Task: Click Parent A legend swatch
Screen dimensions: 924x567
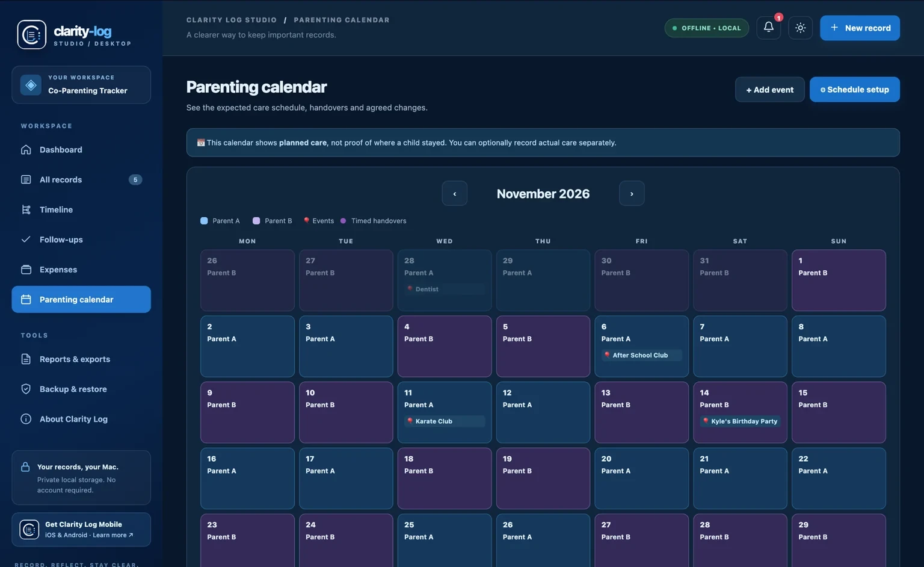Action: (204, 221)
